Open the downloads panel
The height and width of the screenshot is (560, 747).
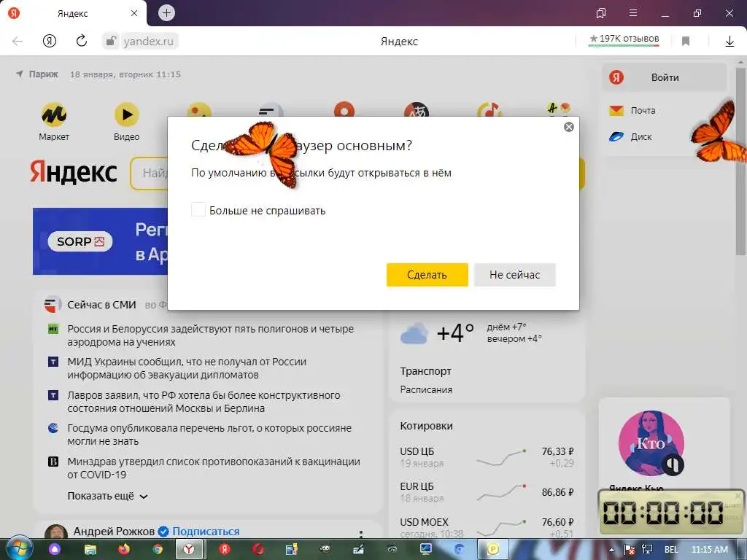(x=729, y=42)
